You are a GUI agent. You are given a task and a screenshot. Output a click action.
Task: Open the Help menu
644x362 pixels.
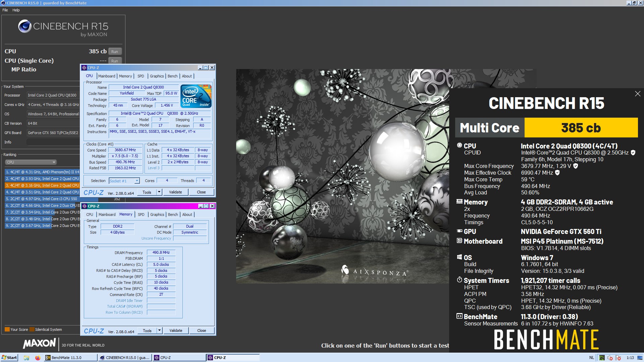point(16,10)
